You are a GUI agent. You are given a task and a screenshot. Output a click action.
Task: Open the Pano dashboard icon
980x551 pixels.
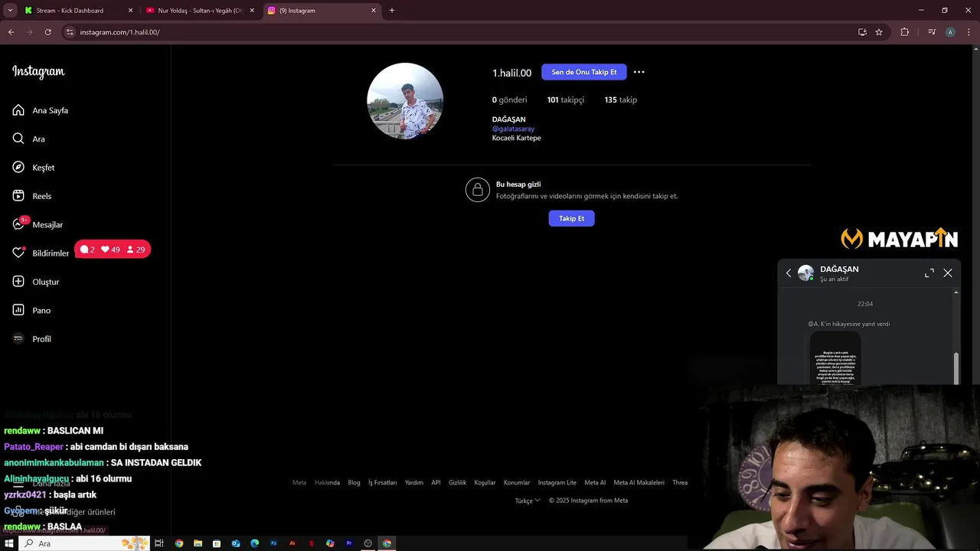tap(18, 310)
